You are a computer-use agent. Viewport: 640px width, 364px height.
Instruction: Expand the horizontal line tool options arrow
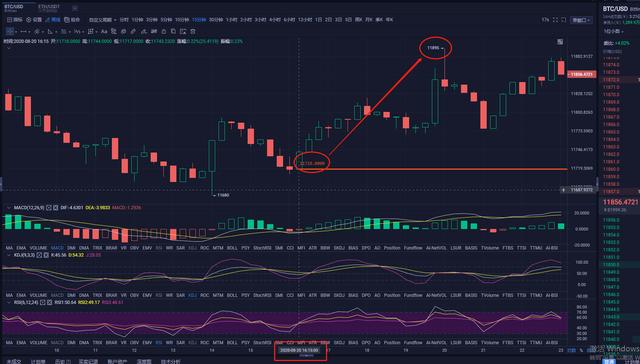click(29, 31)
